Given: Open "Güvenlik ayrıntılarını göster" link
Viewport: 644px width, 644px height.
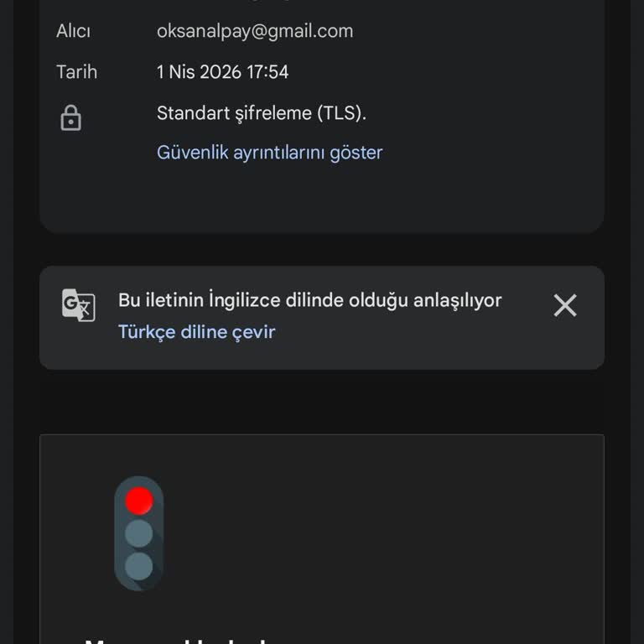Looking at the screenshot, I should pos(269,153).
